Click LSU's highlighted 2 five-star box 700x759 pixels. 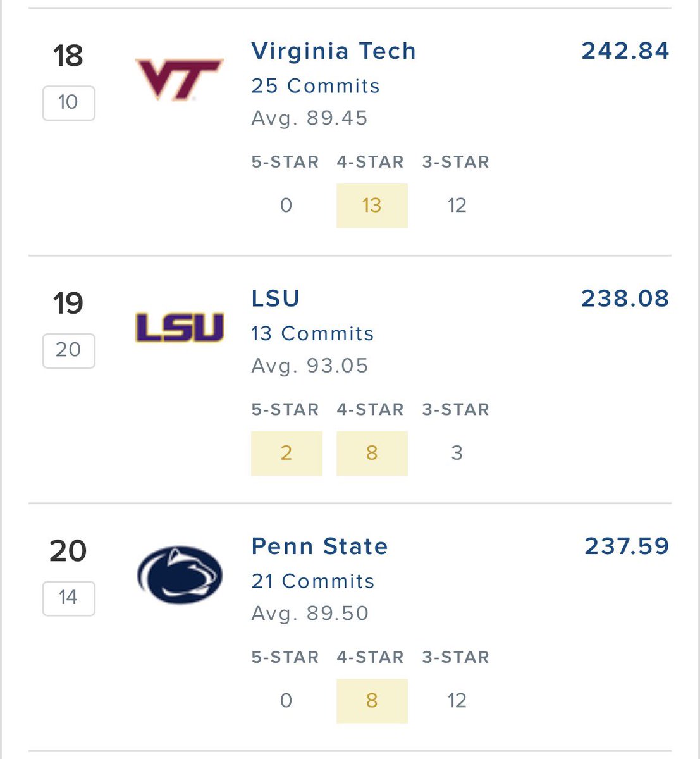click(286, 454)
